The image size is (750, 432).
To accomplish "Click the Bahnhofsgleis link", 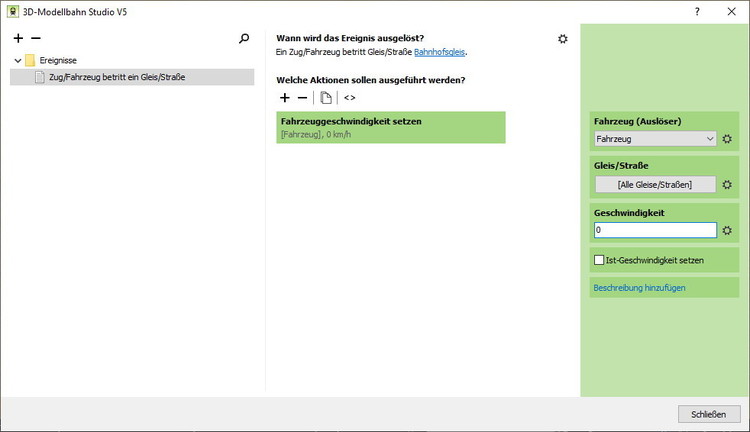I will point(440,52).
